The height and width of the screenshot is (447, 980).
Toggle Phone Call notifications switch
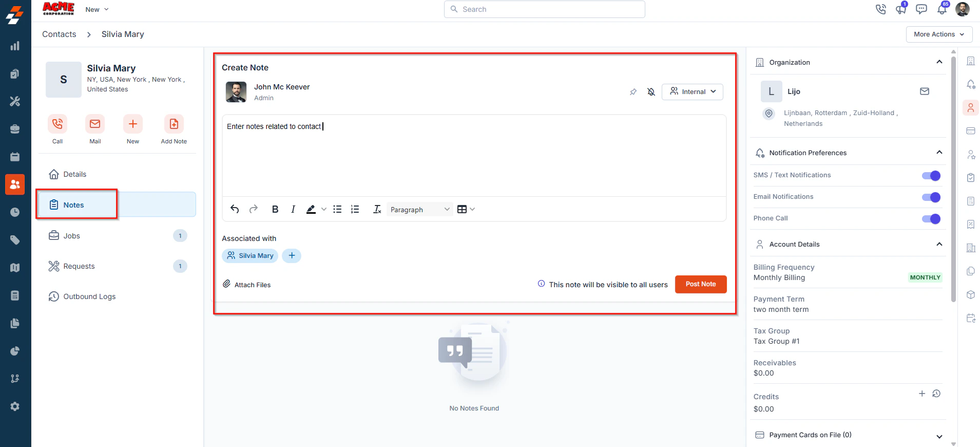(x=931, y=219)
